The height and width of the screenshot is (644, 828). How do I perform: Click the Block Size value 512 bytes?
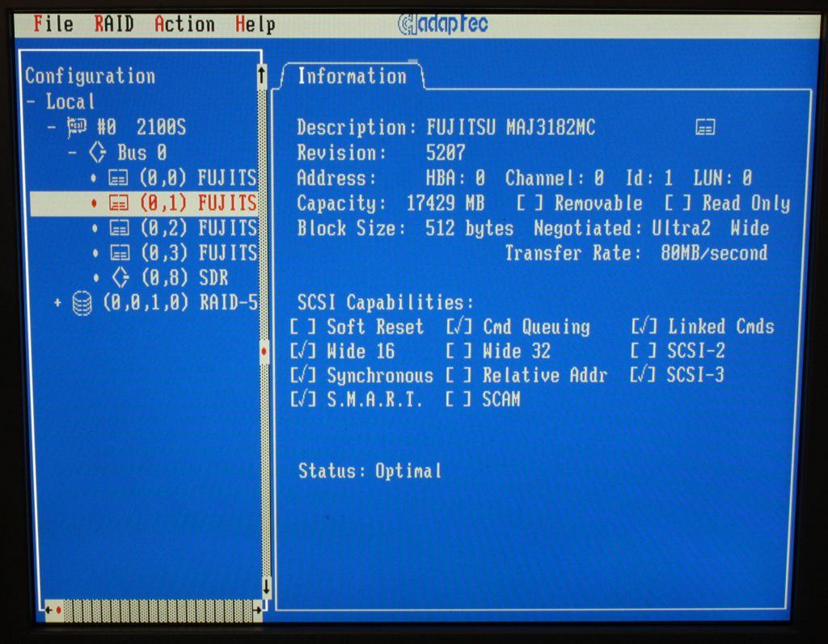pyautogui.click(x=470, y=228)
